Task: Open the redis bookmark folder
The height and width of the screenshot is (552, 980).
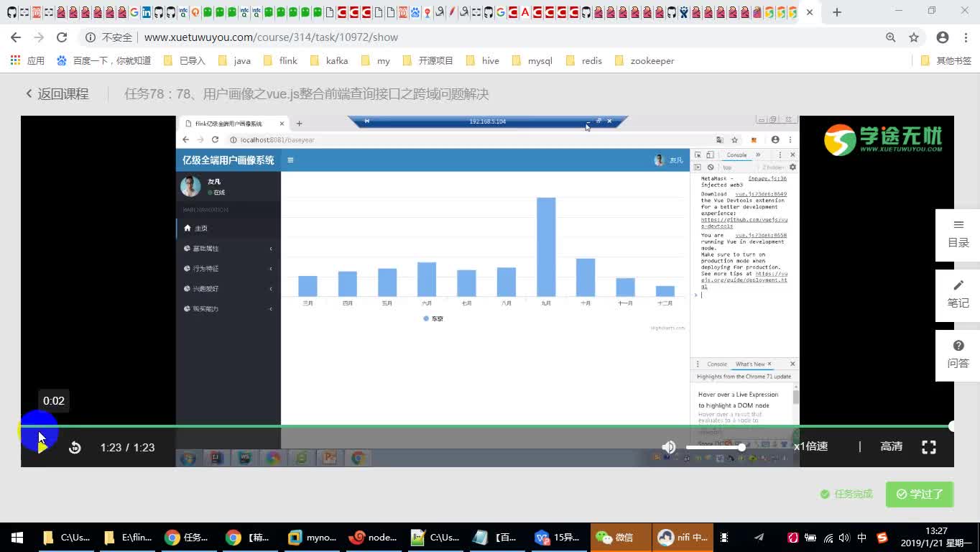Action: pos(584,60)
